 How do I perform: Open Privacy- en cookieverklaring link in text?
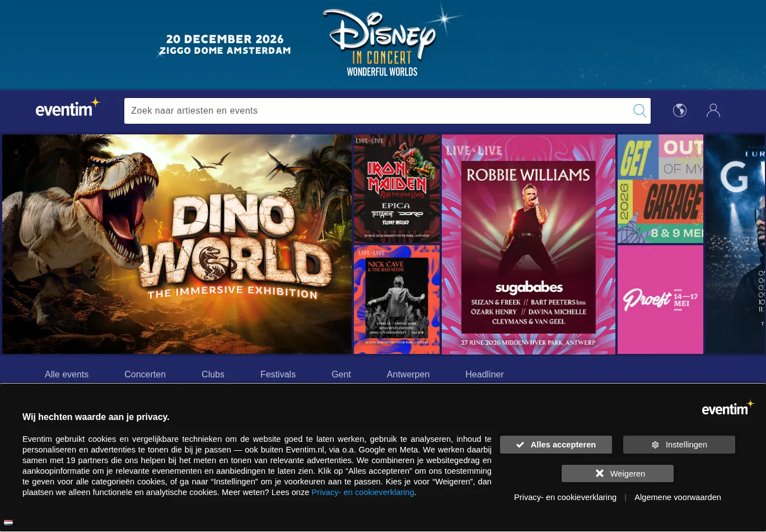click(x=362, y=492)
